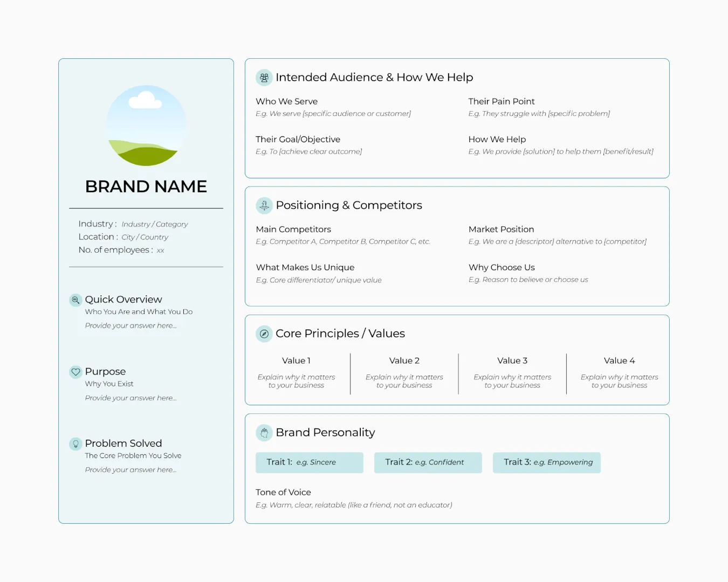The image size is (728, 582).
Task: Select the Purpose heading
Action: point(105,372)
